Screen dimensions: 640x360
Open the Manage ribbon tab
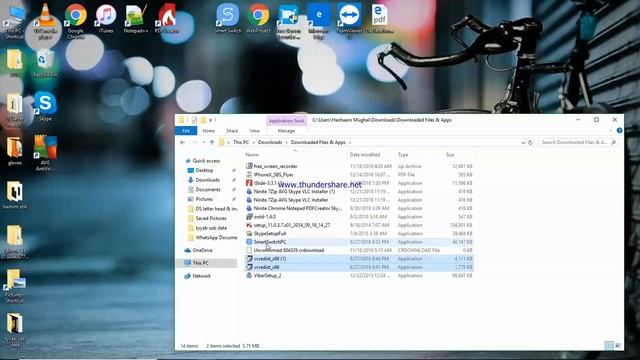(286, 131)
